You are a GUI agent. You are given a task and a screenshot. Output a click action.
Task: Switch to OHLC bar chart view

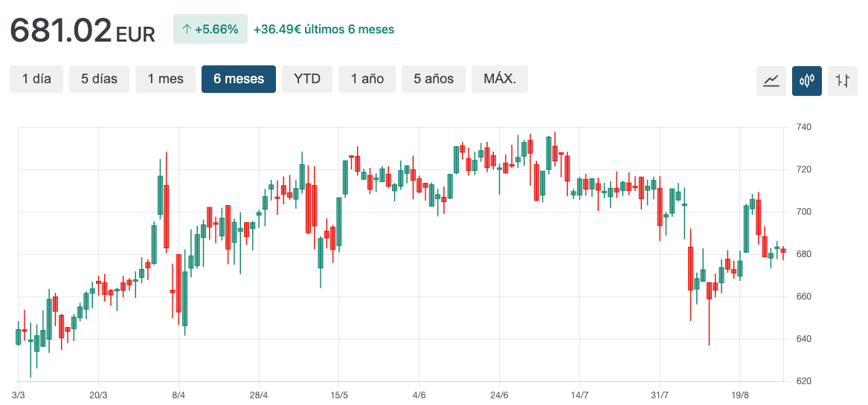pyautogui.click(x=843, y=80)
